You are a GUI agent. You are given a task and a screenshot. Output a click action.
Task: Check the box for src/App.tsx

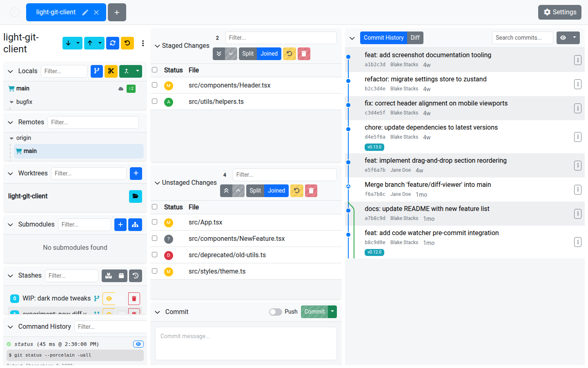click(155, 222)
